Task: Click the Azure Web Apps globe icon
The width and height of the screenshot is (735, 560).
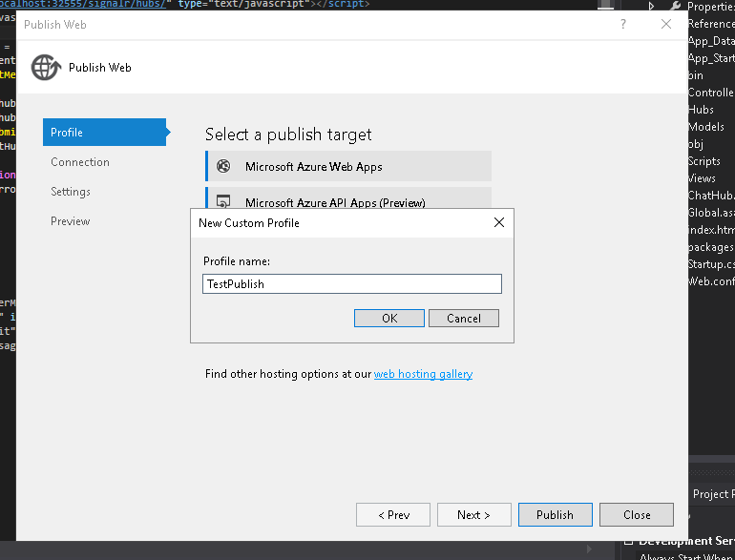Action: click(x=223, y=166)
